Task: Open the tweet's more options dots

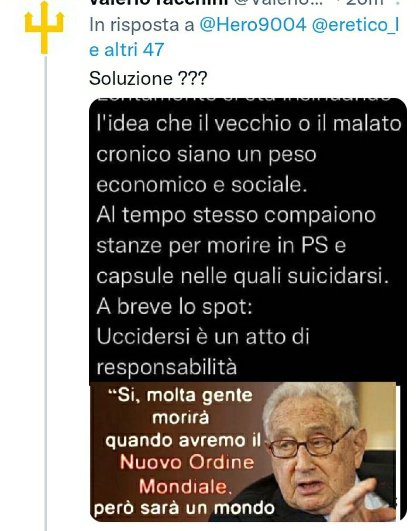Action: tap(398, 3)
